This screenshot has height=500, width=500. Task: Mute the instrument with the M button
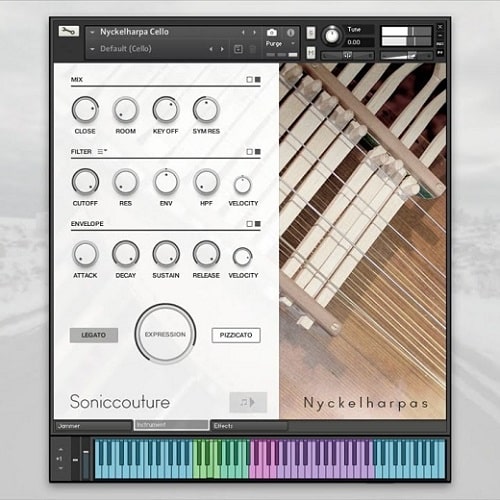pyautogui.click(x=311, y=52)
